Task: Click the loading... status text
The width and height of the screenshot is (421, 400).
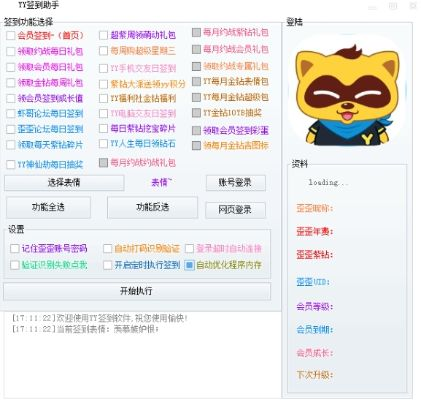Action: [328, 183]
